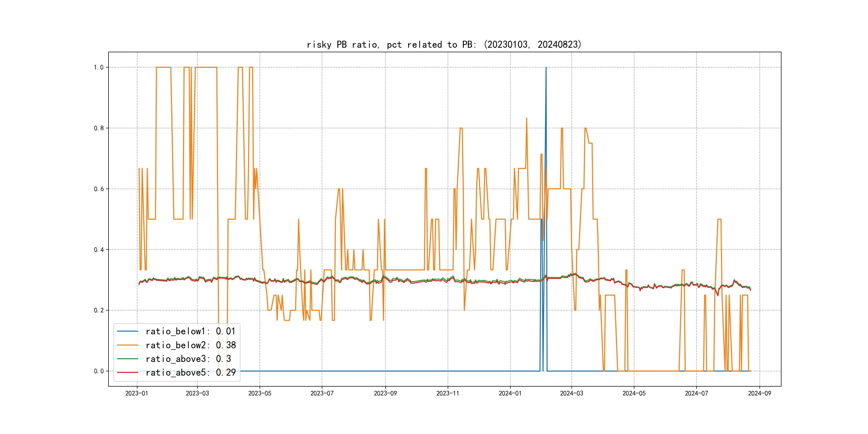868x434 pixels.
Task: Click the blue spike peak reaching 1.0
Action: tap(546, 68)
